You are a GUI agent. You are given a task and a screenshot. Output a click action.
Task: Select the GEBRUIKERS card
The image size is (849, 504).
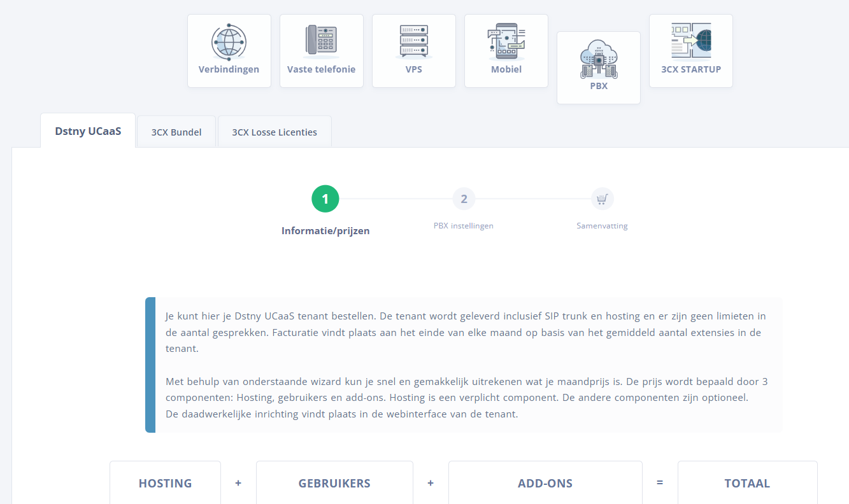(x=334, y=482)
